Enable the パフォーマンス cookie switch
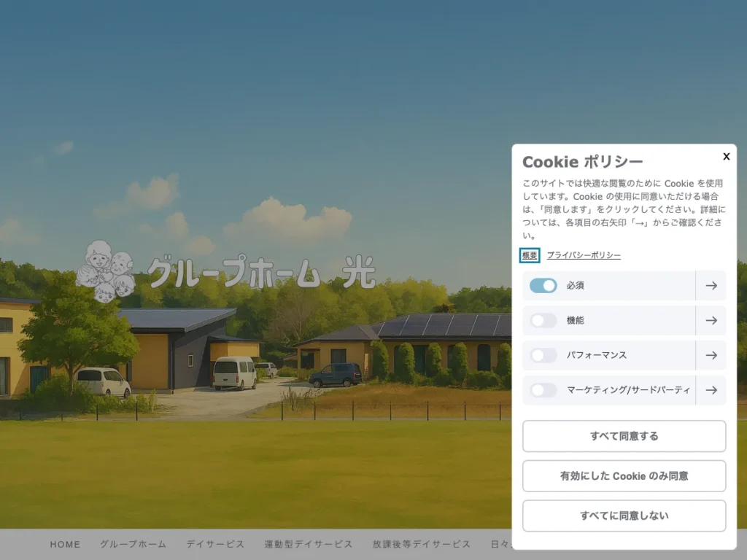This screenshot has height=560, width=747. click(x=543, y=355)
